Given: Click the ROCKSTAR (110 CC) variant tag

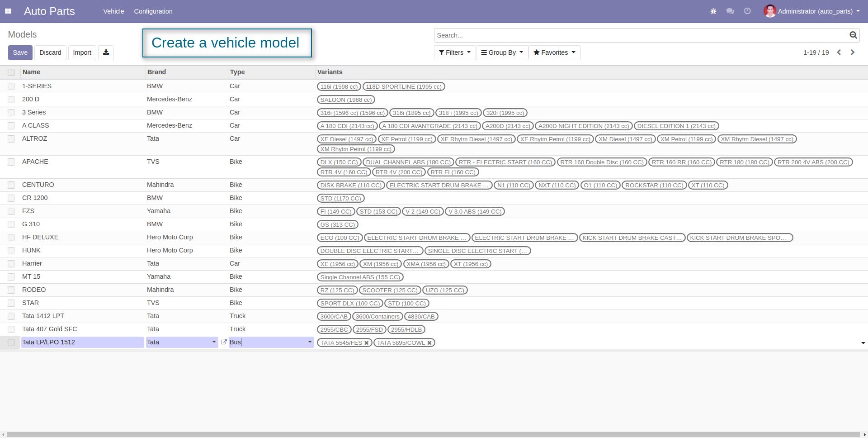Looking at the screenshot, I should (x=654, y=185).
